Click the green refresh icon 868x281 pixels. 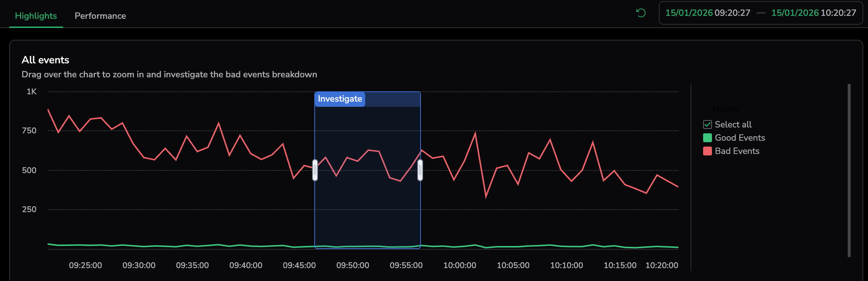(x=641, y=13)
